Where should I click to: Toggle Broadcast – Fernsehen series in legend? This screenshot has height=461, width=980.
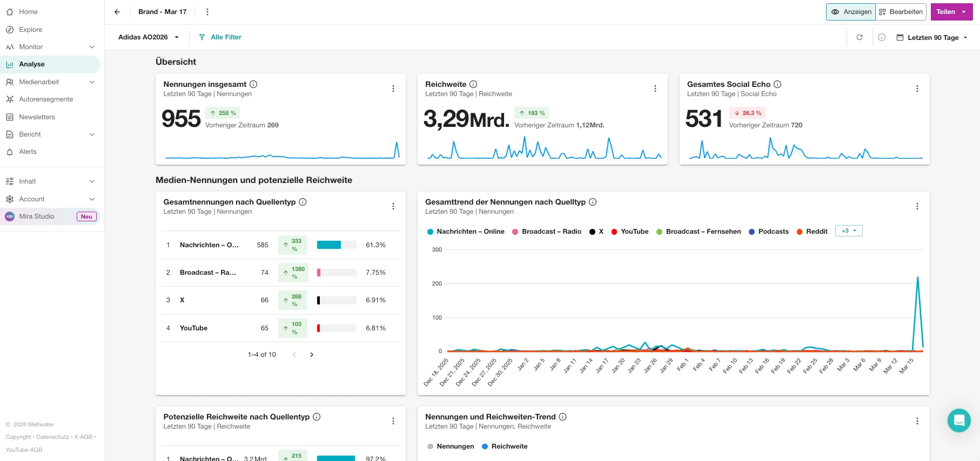(699, 232)
